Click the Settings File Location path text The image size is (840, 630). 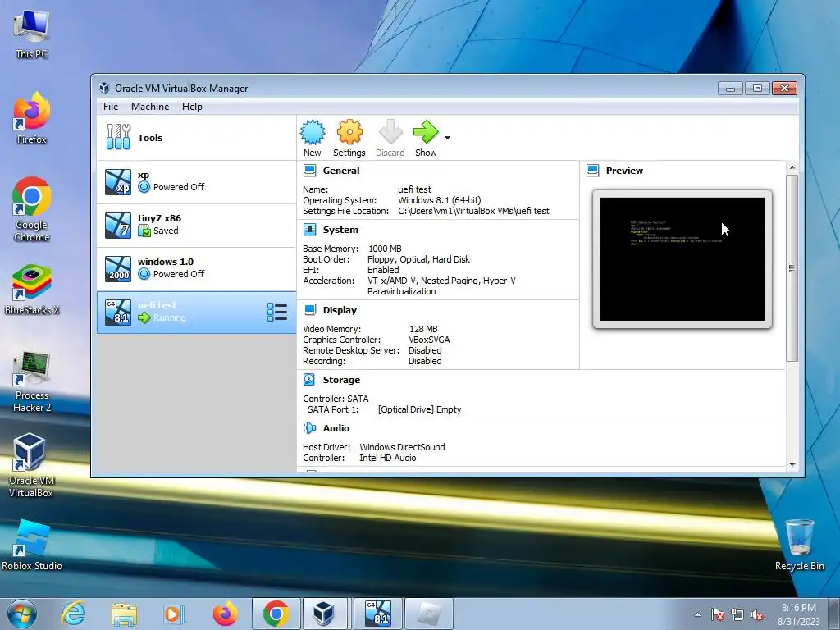pos(473,211)
